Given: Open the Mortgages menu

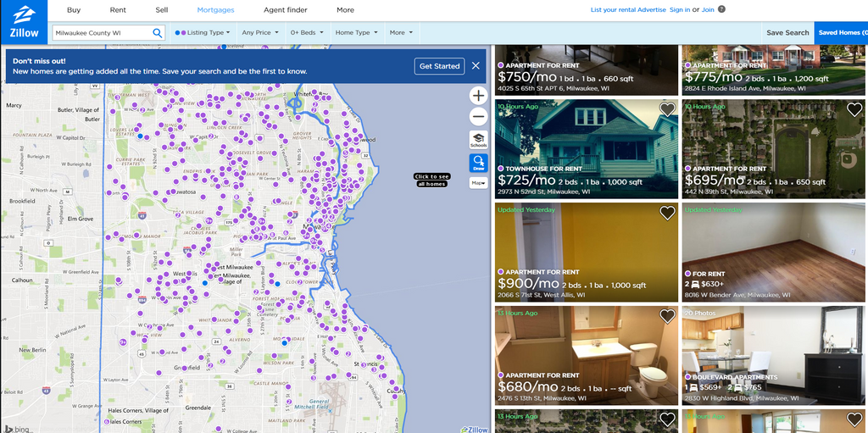Looking at the screenshot, I should [215, 10].
